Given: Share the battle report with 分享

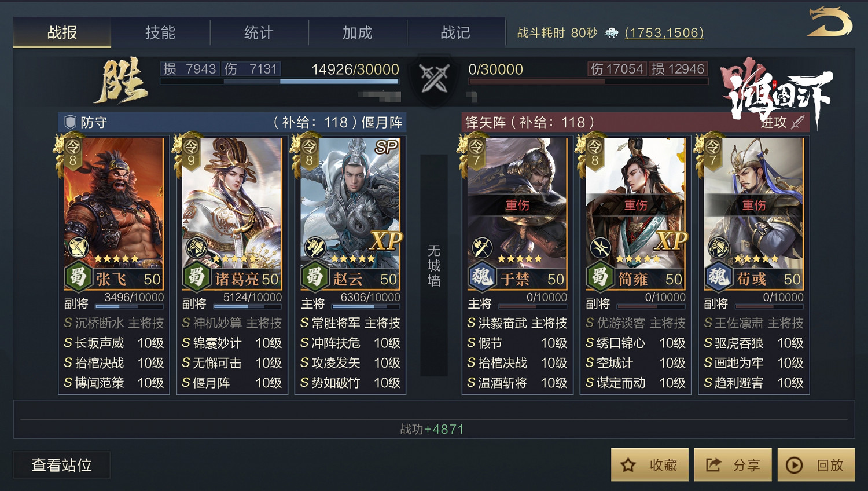Looking at the screenshot, I should [733, 465].
